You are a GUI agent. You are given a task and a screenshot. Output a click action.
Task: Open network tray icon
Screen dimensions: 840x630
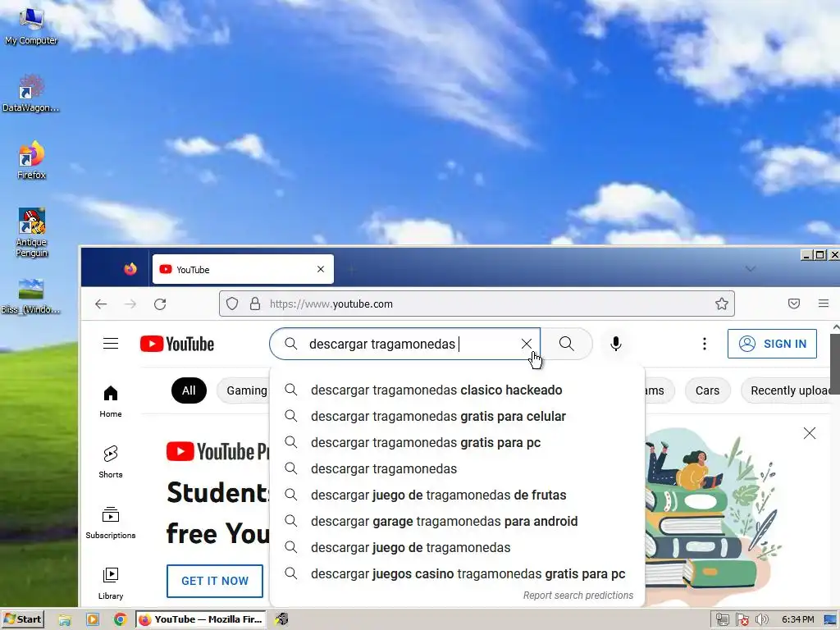(x=722, y=620)
